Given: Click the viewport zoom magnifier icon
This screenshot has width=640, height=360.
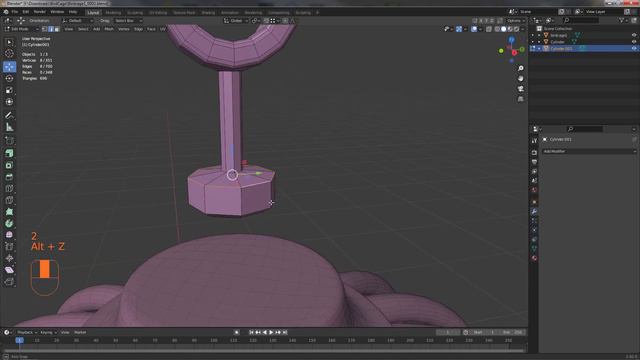Looking at the screenshot, I should pyautogui.click(x=520, y=68).
